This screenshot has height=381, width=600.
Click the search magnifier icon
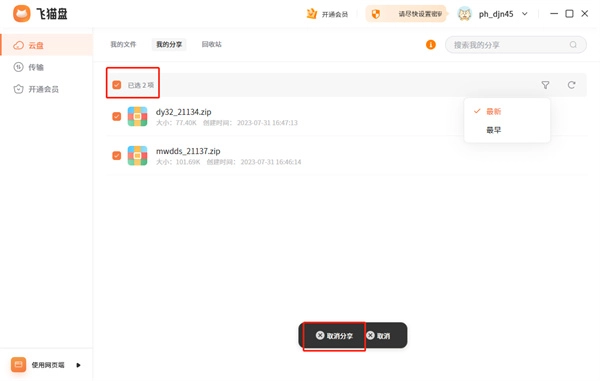573,45
